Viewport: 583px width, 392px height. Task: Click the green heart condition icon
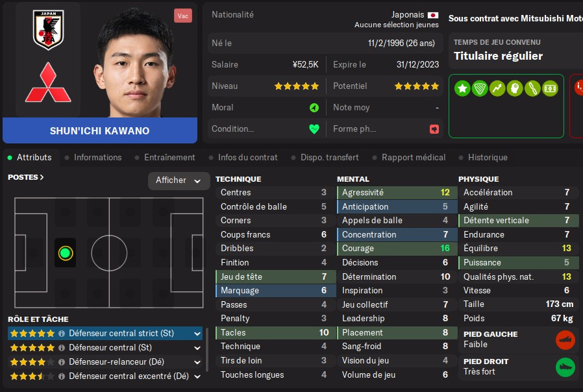314,129
